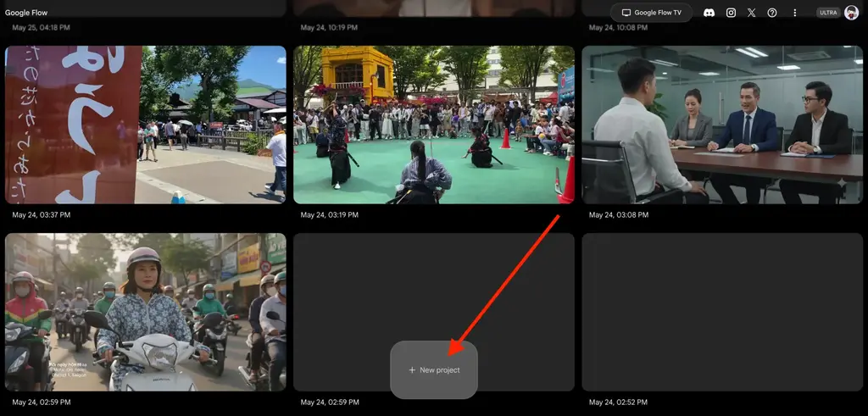Open the Discord icon link
Image resolution: width=868 pixels, height=416 pixels.
[709, 13]
